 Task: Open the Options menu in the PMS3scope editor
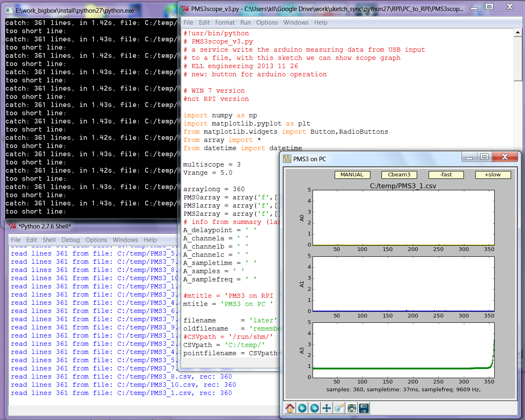coord(267,23)
